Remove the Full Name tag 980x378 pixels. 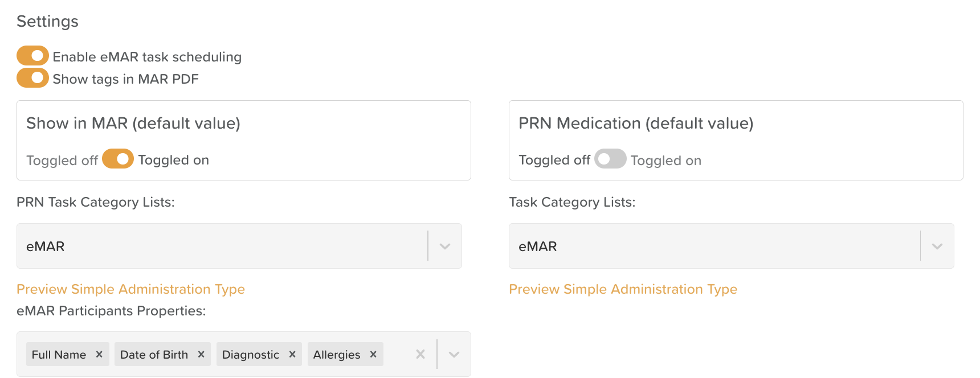point(99,354)
